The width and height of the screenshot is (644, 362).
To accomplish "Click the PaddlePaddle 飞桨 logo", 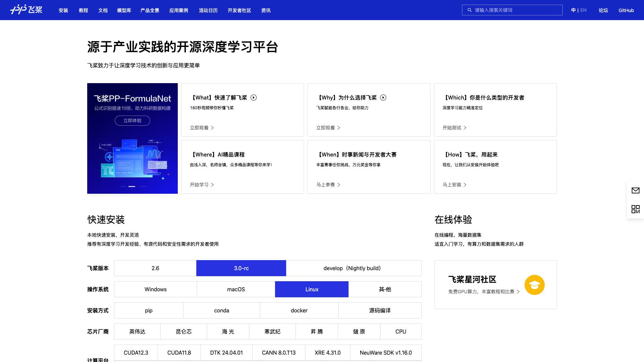I will coord(26,10).
